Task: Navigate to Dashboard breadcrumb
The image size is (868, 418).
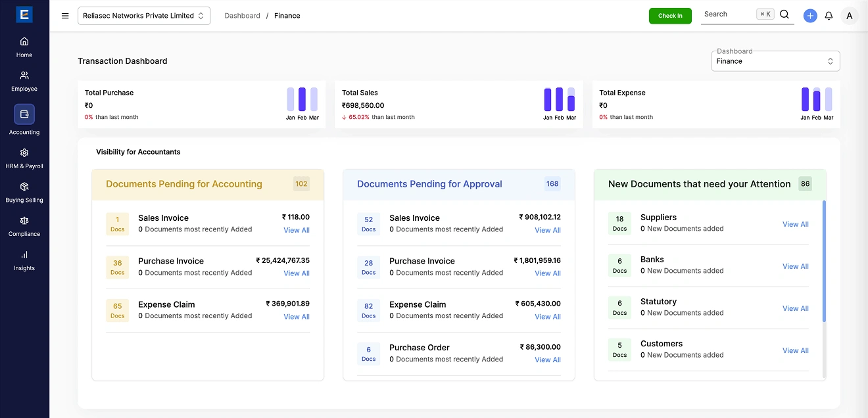Action: pyautogui.click(x=242, y=16)
